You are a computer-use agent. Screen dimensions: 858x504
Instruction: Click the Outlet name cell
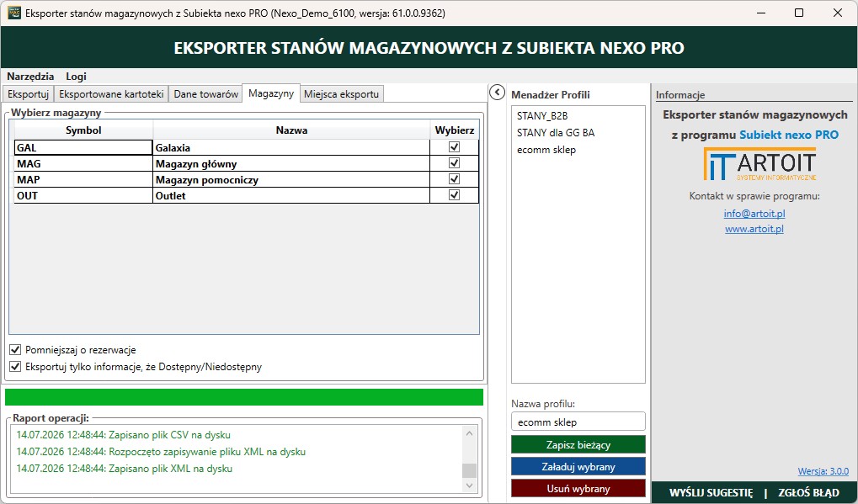pos(291,196)
